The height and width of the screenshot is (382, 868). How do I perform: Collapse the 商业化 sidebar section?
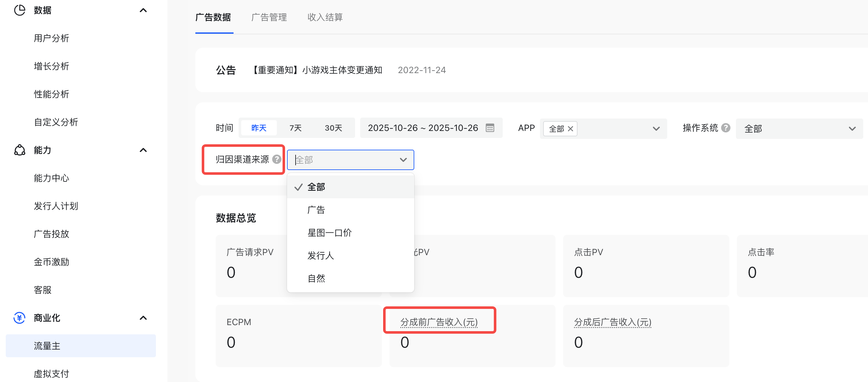[143, 318]
